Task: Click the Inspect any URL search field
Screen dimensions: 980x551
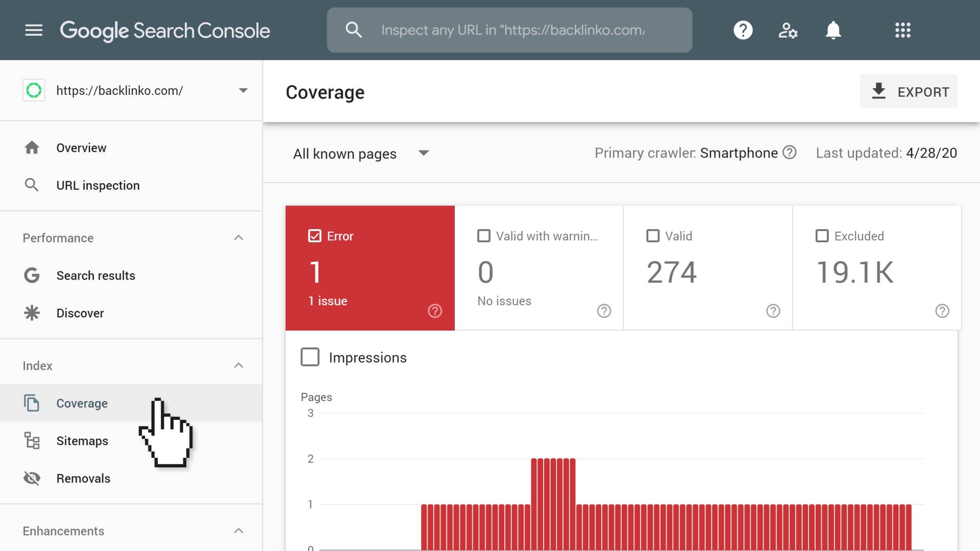Action: point(509,30)
